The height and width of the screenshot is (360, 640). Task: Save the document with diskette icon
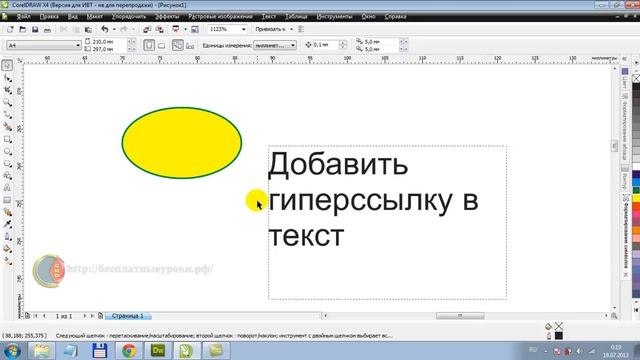click(x=35, y=29)
